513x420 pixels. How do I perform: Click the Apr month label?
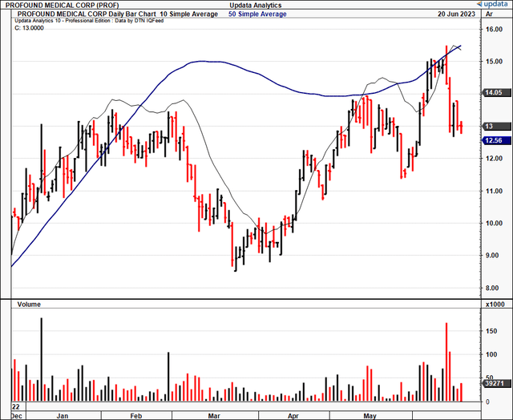[293, 416]
